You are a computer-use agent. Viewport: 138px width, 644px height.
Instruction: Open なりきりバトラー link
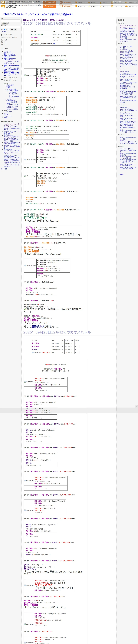[11, 99]
